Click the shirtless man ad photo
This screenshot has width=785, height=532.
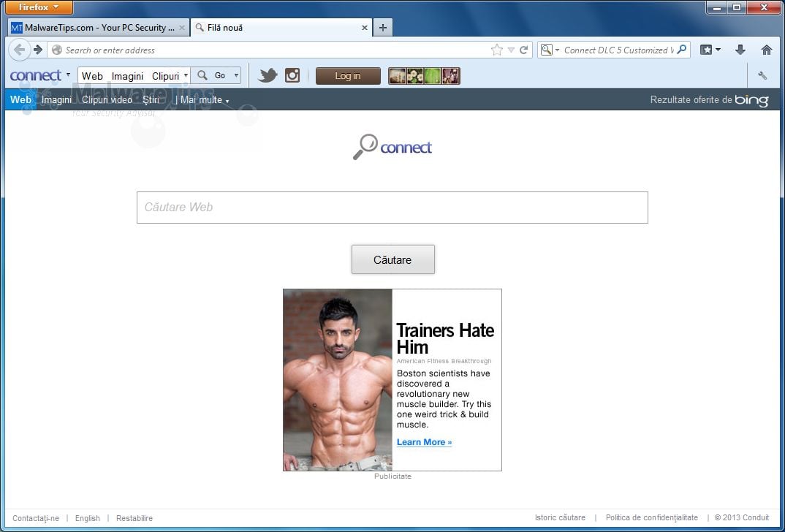tap(338, 380)
